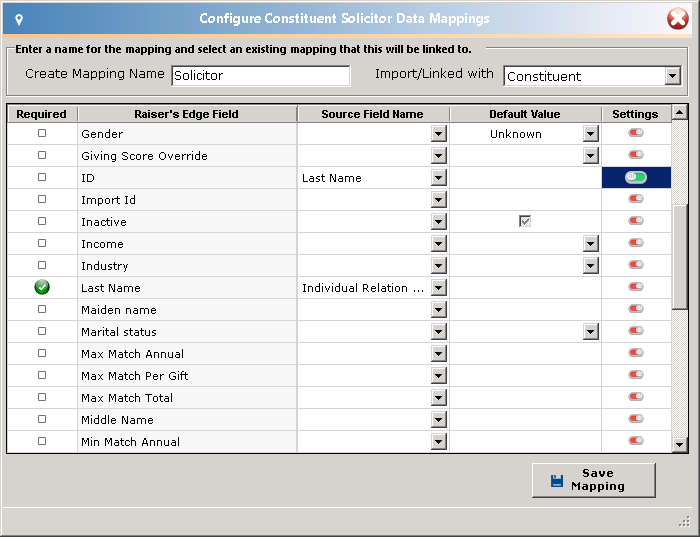This screenshot has height=537, width=700.
Task: Tick the Required checkbox for Max Match Total
Action: [42, 397]
